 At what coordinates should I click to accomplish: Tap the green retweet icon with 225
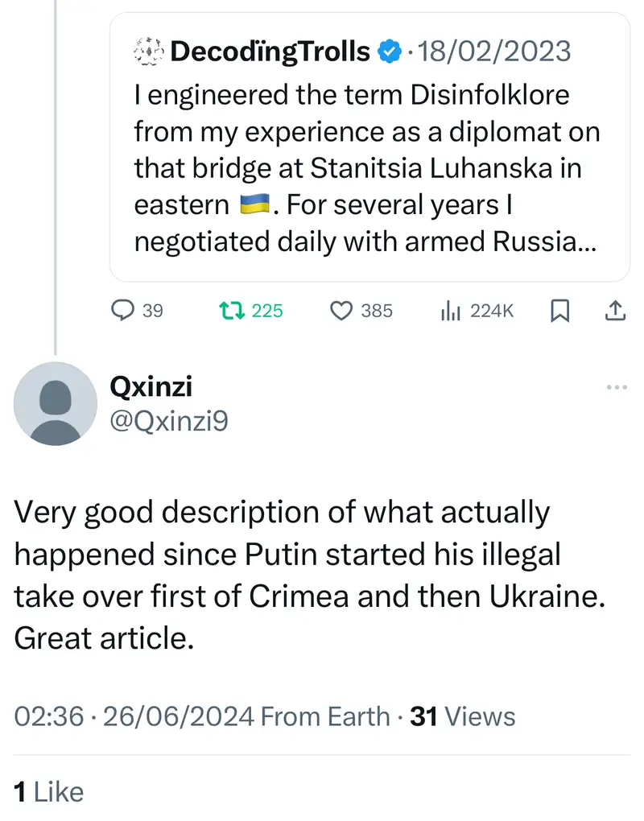click(x=233, y=310)
